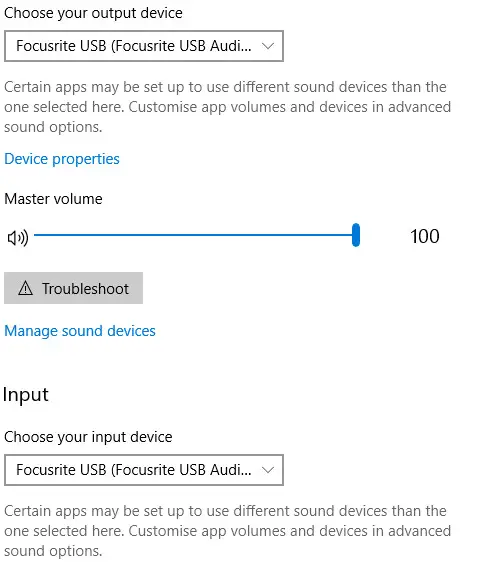
Task: Expand the output device chevron arrow
Action: tap(268, 46)
